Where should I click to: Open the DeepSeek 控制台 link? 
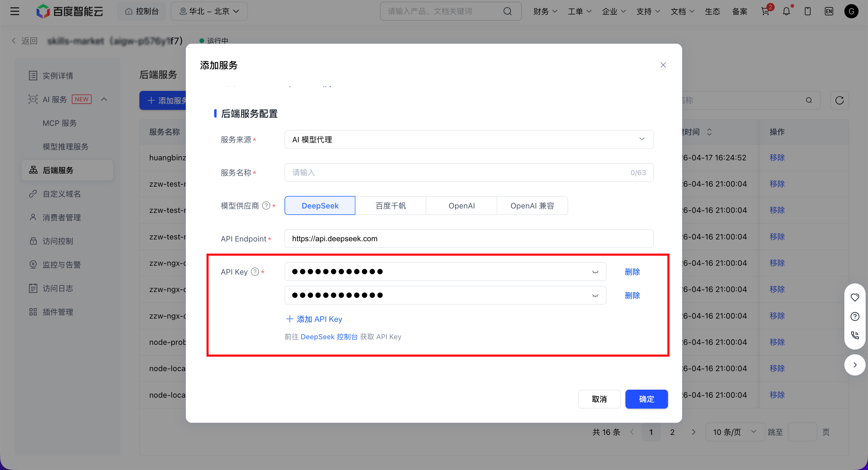coord(329,337)
